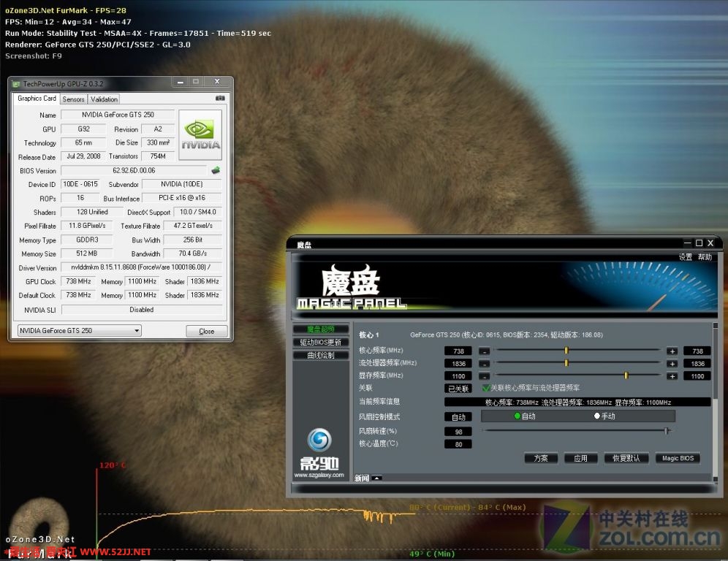Decrease 显存频率 with its minus button

coord(485,376)
